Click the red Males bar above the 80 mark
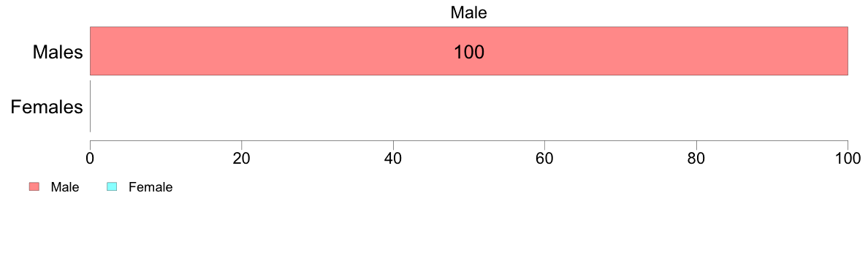868x269 pixels. [x=696, y=50]
